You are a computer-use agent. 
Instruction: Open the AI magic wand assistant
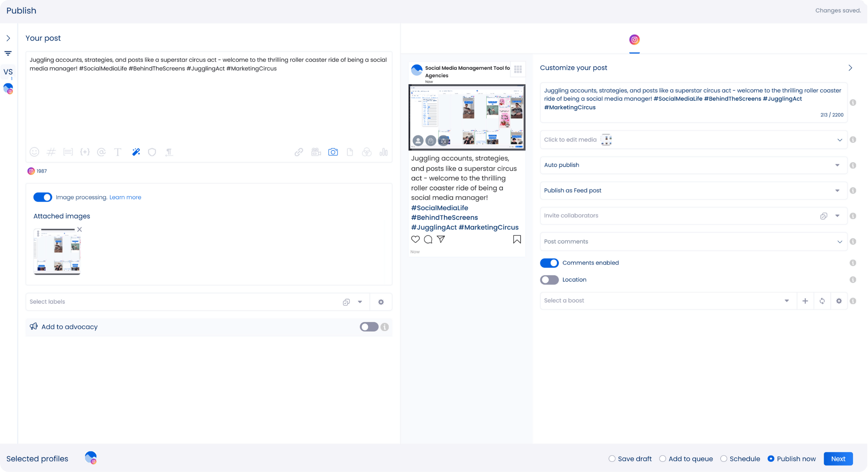136,152
